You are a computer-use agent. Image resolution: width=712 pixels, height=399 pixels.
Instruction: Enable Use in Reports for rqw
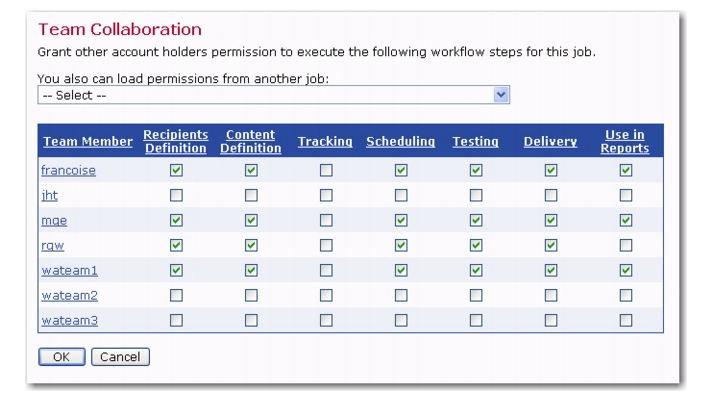pos(626,245)
